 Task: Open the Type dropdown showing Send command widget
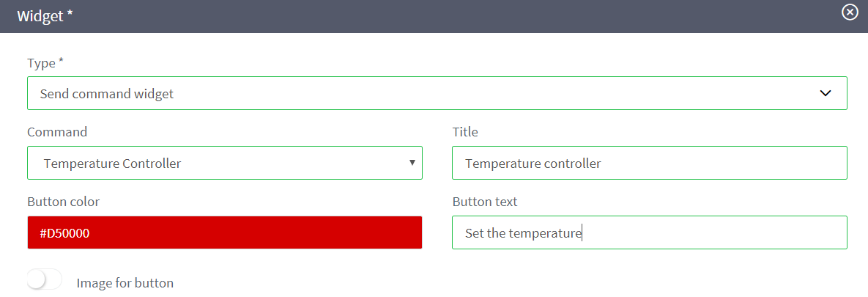437,93
